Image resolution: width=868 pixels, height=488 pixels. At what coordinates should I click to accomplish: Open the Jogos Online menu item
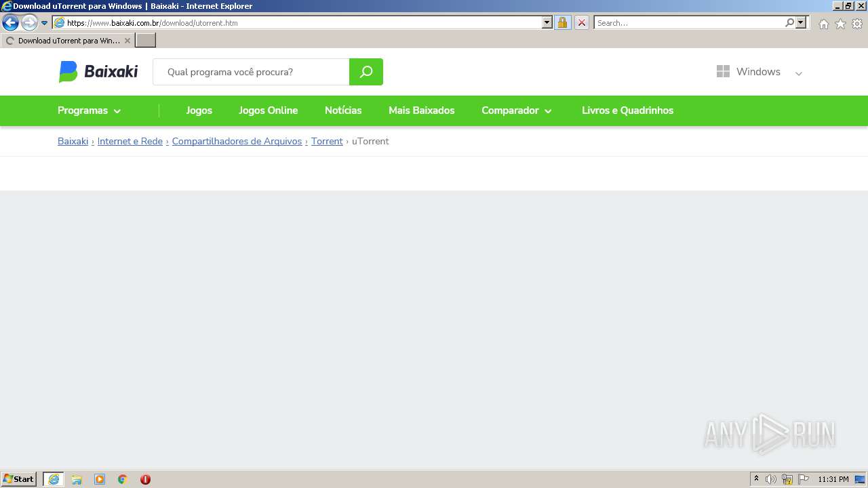269,110
